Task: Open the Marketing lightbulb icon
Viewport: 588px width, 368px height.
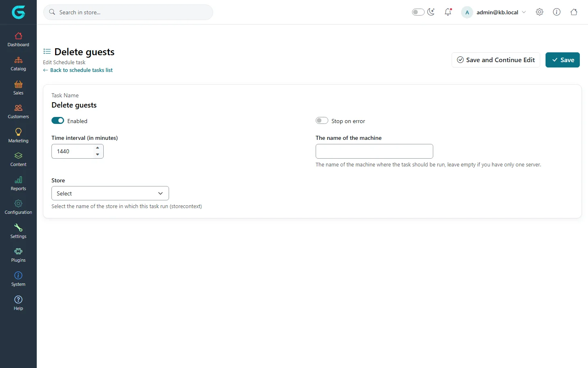Action: [x=18, y=132]
